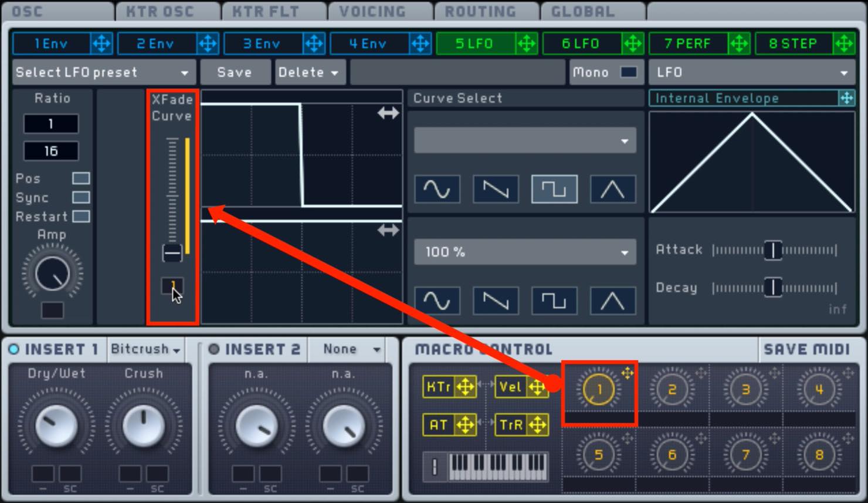The width and height of the screenshot is (868, 503).
Task: Select triangle wave for upper curve
Action: [x=613, y=189]
